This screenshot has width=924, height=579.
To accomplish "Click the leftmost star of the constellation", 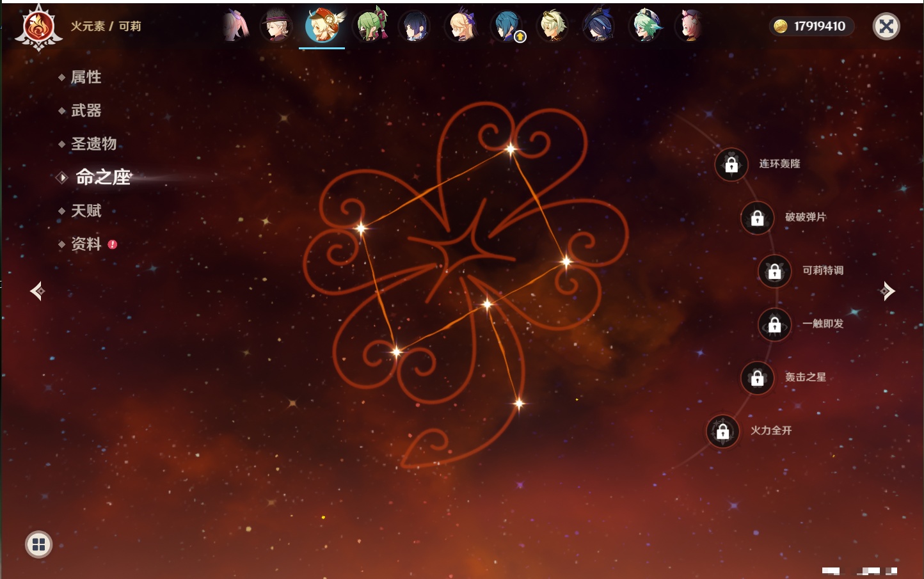I will pyautogui.click(x=361, y=228).
